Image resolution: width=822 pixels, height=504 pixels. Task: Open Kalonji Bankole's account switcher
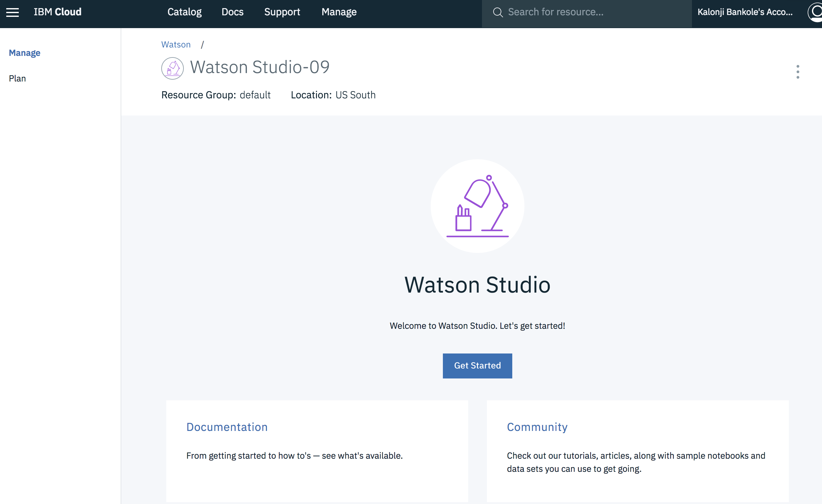pyautogui.click(x=744, y=12)
